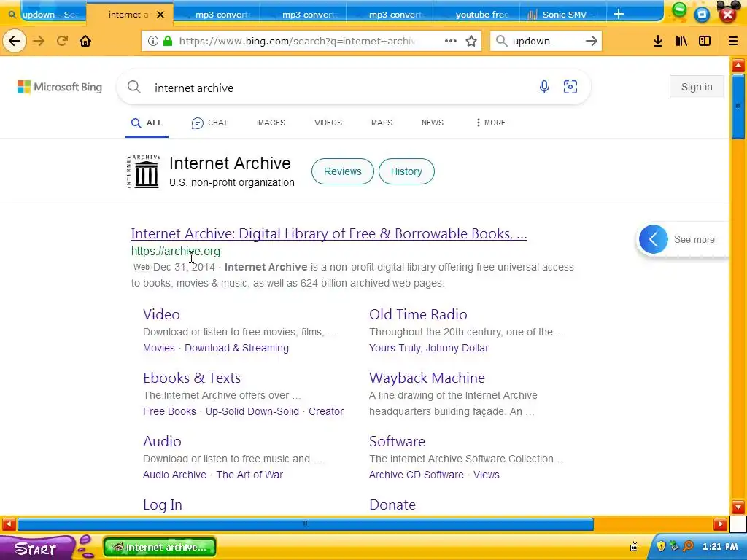Submit the updown search with the arrow
The width and height of the screenshot is (747, 560).
click(591, 41)
